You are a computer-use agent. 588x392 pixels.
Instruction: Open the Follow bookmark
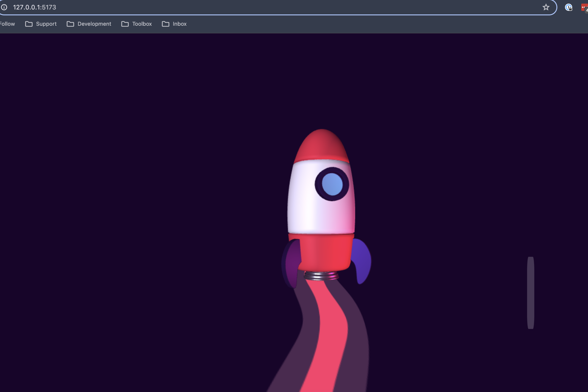pyautogui.click(x=8, y=24)
